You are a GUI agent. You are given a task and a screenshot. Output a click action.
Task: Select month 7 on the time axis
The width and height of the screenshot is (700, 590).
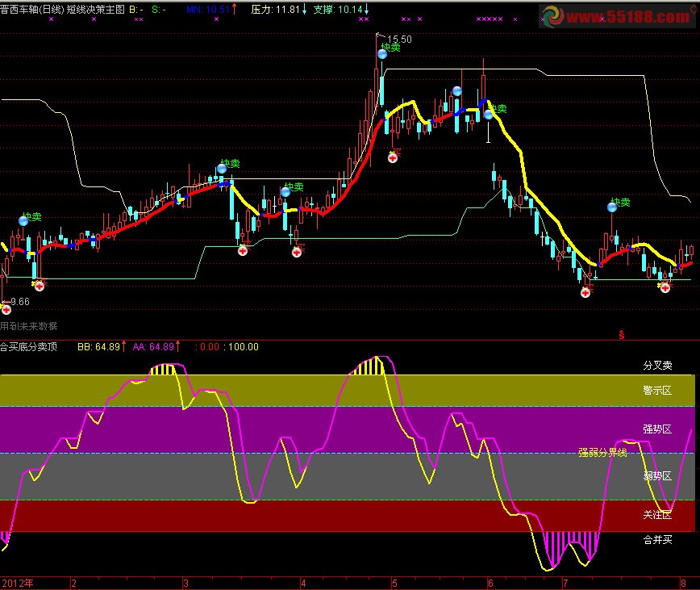[x=565, y=584]
